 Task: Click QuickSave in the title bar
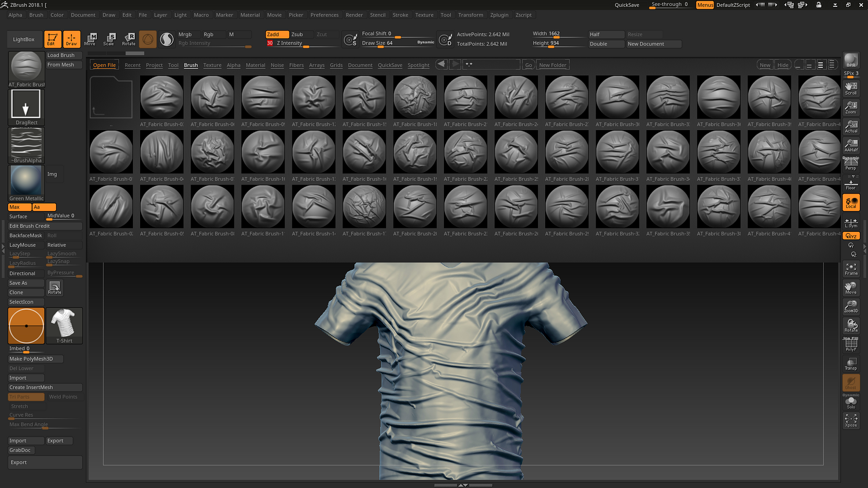click(x=627, y=5)
